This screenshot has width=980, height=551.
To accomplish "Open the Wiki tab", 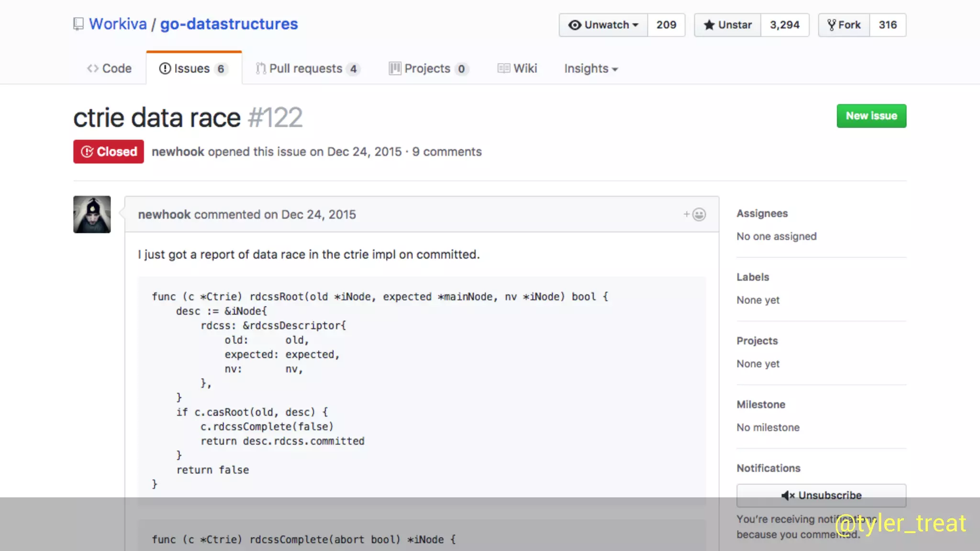I will click(x=518, y=68).
